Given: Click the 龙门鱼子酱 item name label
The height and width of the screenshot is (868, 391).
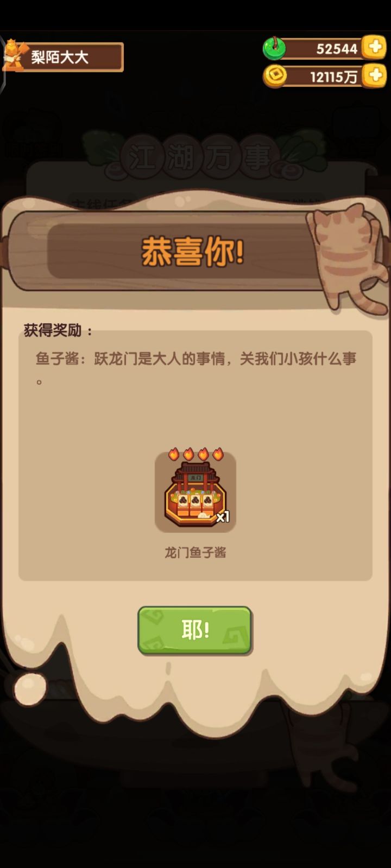Looking at the screenshot, I should coord(195,552).
